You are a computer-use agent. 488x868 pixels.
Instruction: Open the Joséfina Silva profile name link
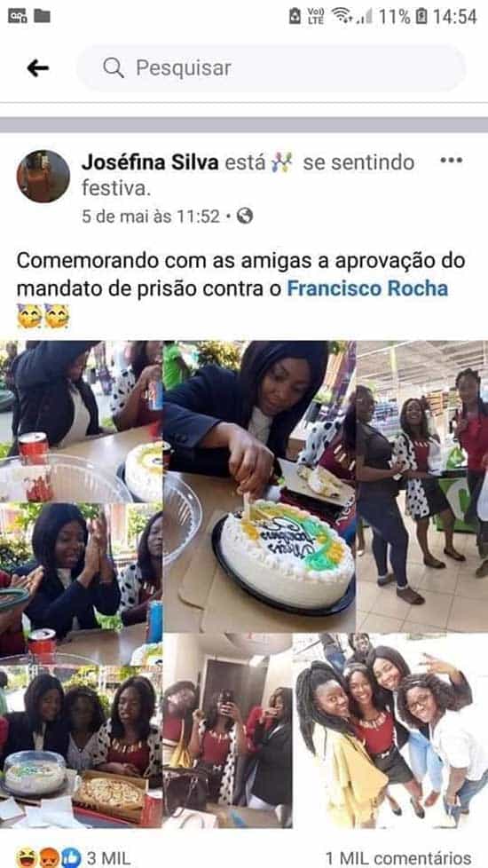coord(150,162)
